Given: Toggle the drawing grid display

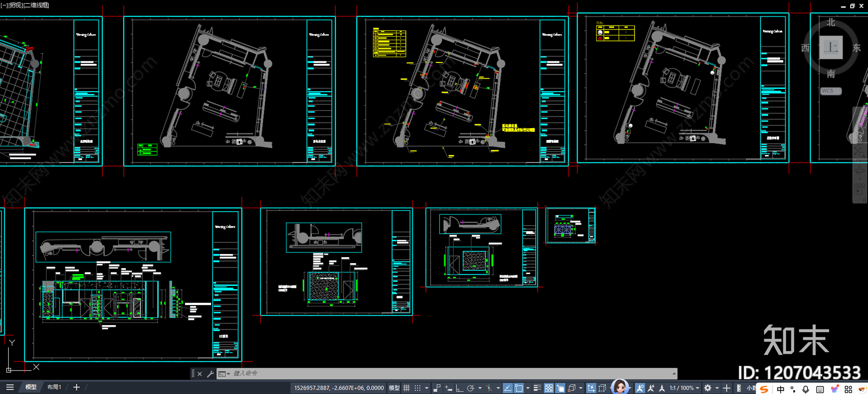Looking at the screenshot, I should (406, 388).
